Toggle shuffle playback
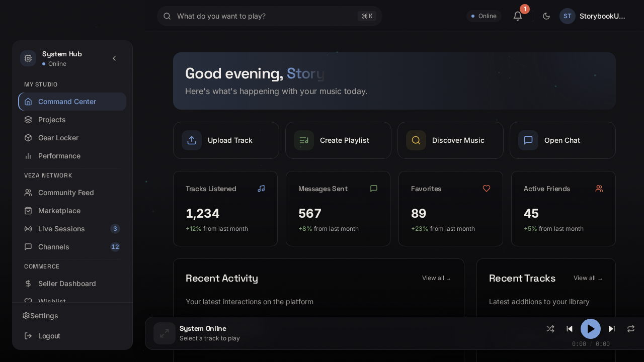 pyautogui.click(x=550, y=329)
